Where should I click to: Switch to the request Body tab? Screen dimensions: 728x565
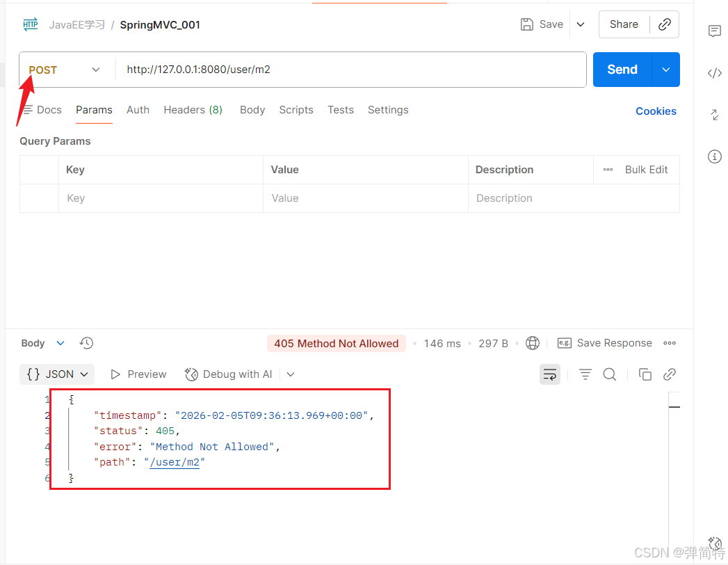click(252, 110)
